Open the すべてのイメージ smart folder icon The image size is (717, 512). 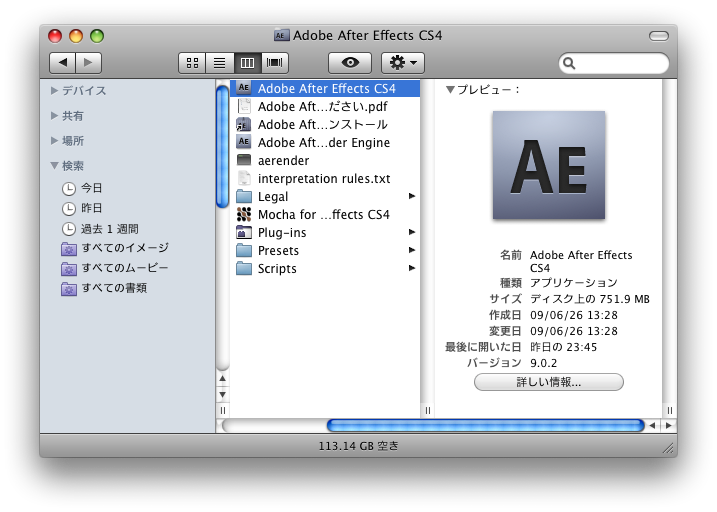tap(69, 249)
